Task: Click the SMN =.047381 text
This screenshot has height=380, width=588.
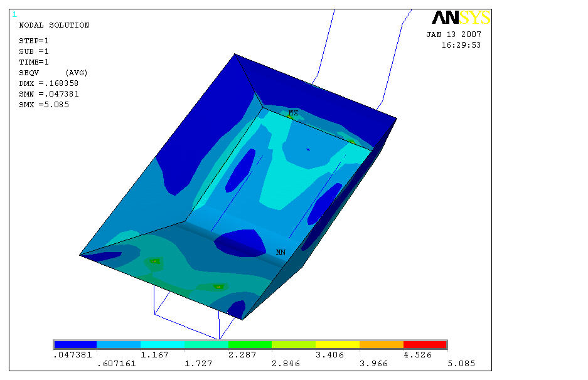Action: pos(49,94)
